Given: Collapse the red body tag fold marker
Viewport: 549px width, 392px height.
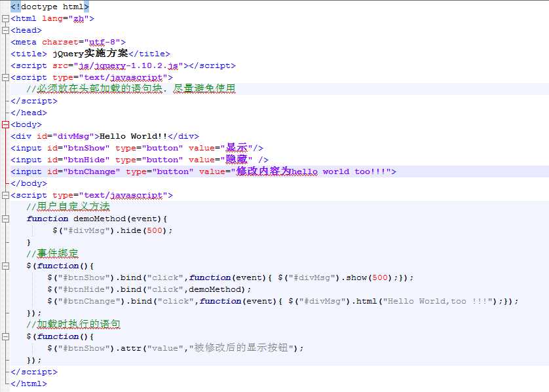Looking at the screenshot, I should coord(5,124).
